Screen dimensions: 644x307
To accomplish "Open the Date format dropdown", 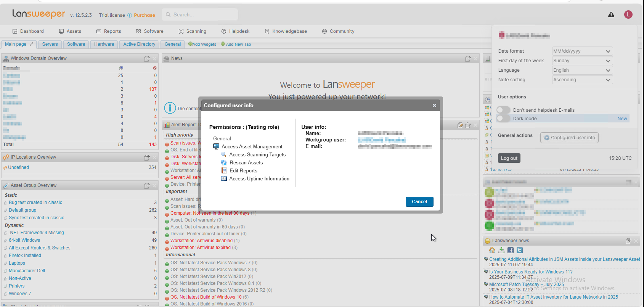I will [x=582, y=51].
